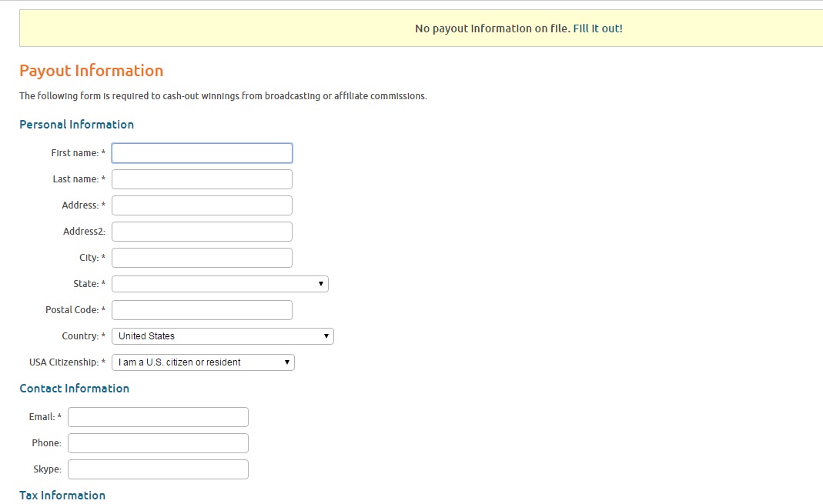Click the Email input field
823x504 pixels.
coord(158,417)
